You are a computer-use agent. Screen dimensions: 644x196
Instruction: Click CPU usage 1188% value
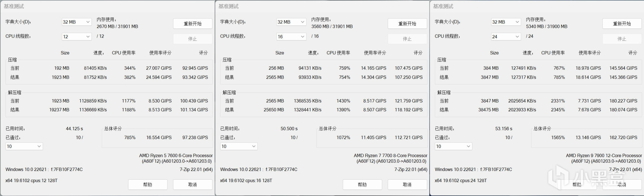pos(128,110)
